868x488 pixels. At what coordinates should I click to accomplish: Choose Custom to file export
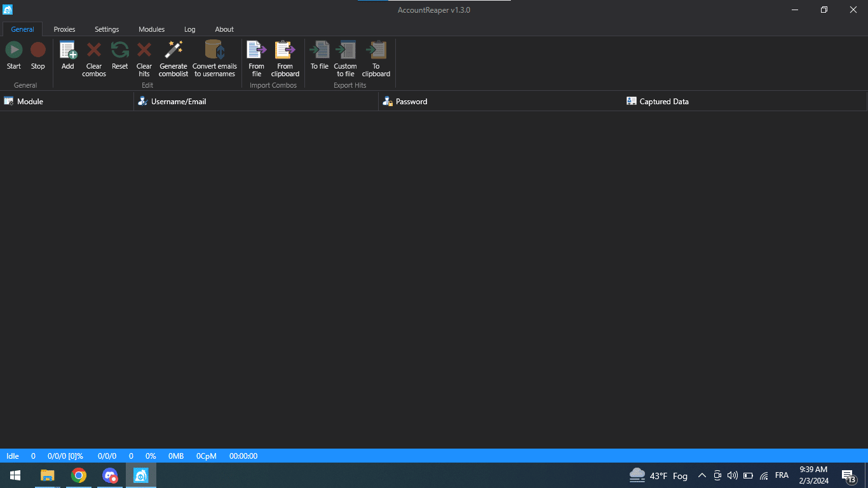point(346,50)
